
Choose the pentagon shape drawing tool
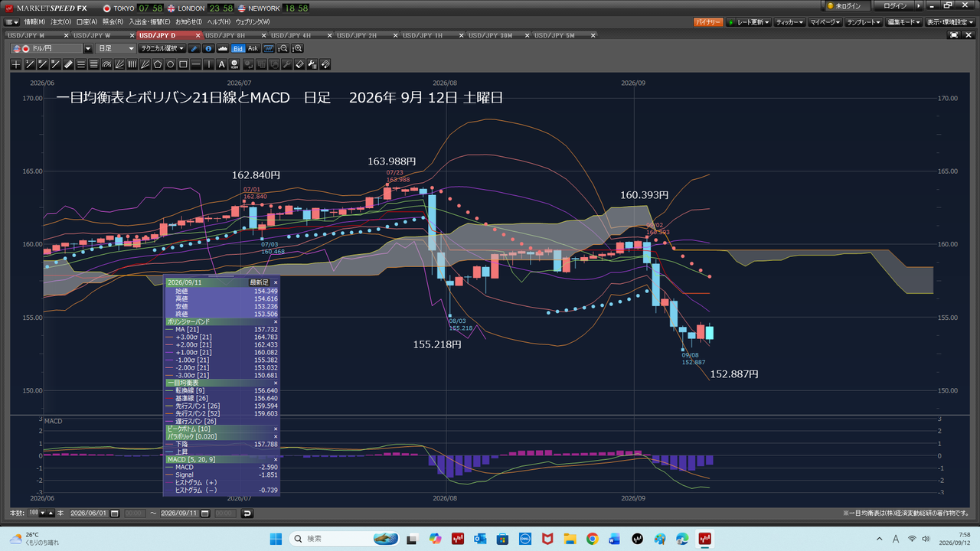[158, 64]
